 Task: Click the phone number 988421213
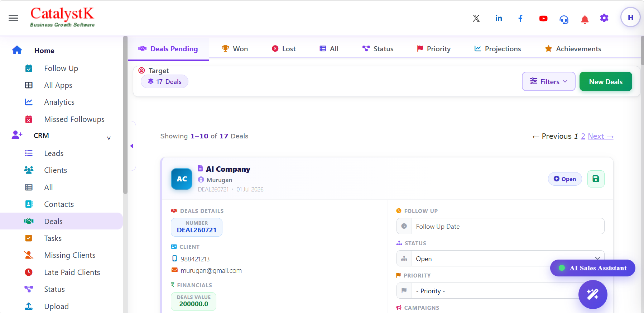(195, 259)
